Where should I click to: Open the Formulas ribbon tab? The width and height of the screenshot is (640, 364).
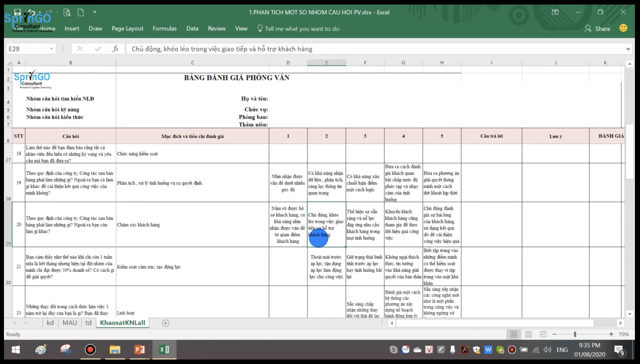click(x=165, y=29)
